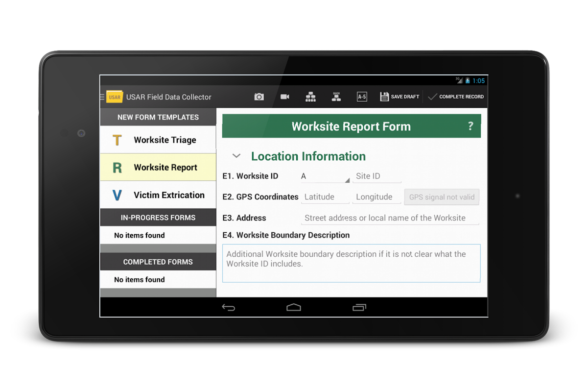The image size is (588, 392).
Task: Save draft of the form
Action: pos(400,97)
